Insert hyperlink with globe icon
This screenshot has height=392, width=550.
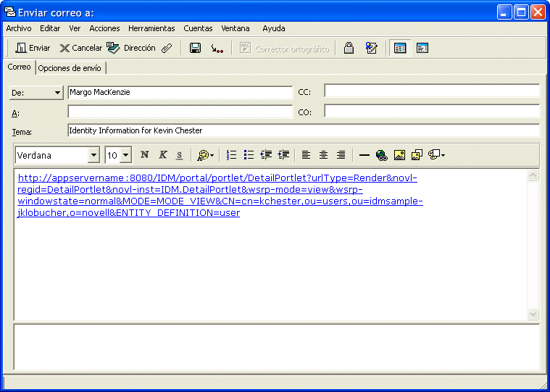pos(382,155)
